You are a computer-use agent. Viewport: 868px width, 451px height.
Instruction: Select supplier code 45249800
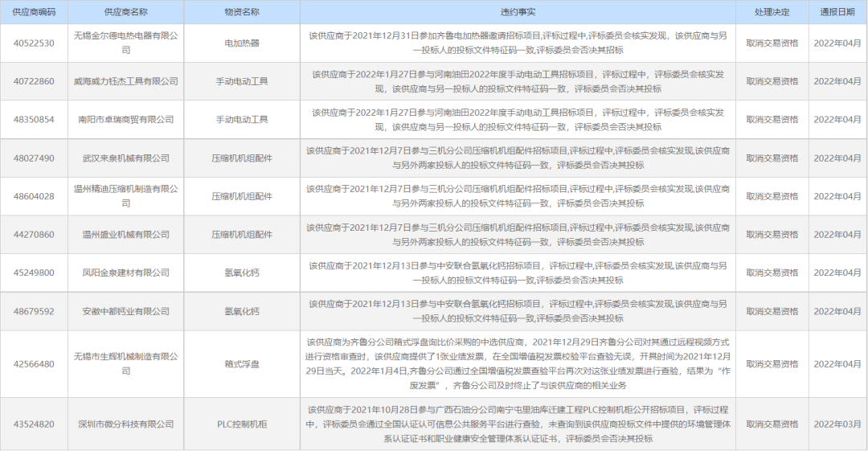click(34, 273)
